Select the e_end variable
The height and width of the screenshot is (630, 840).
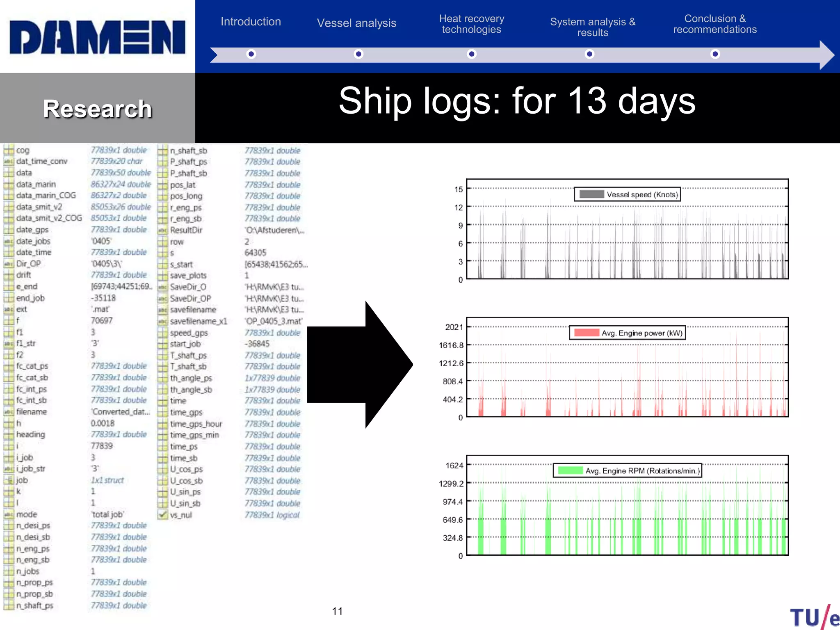pos(27,286)
